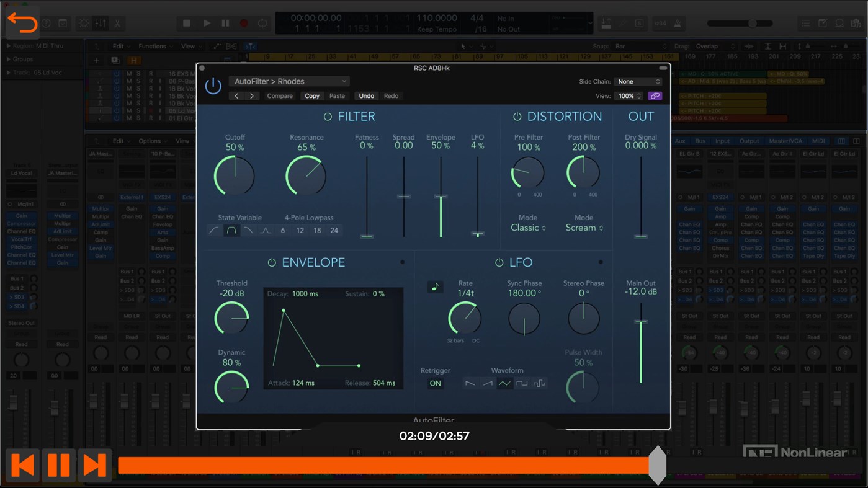Screen dimensions: 868x488
Task: Click the Undo button
Action: click(x=366, y=96)
